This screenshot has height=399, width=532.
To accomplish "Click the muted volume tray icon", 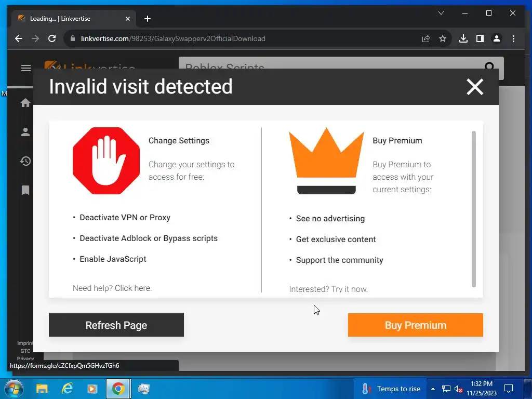I will click(x=458, y=389).
